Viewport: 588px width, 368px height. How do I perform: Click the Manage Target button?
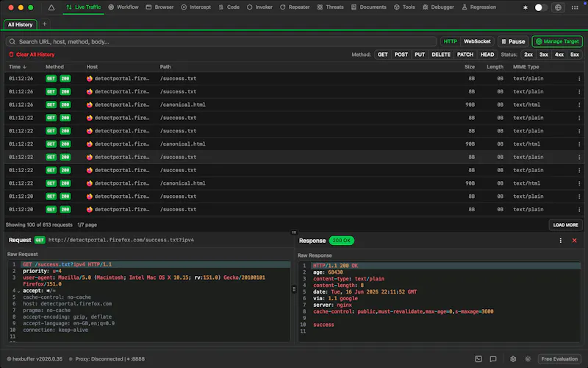557,41
